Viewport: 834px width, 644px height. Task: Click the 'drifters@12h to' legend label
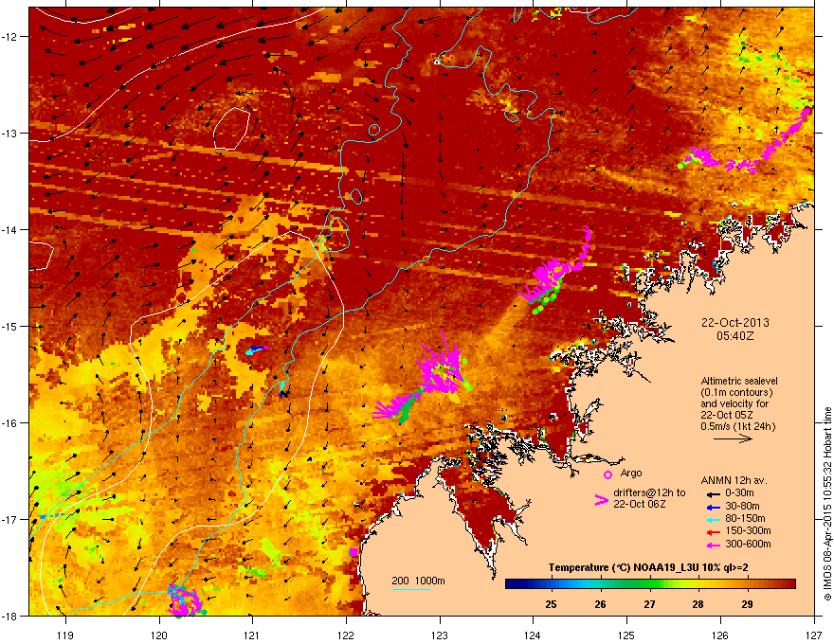(649, 493)
